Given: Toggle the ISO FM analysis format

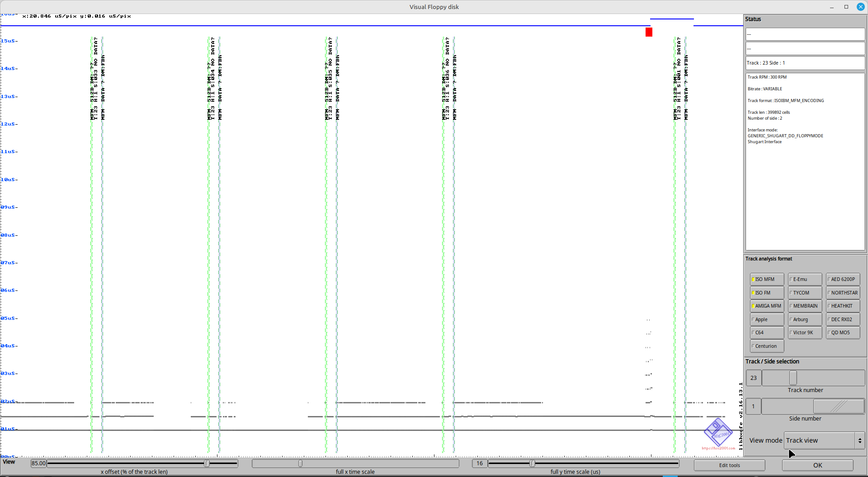Looking at the screenshot, I should coord(767,293).
